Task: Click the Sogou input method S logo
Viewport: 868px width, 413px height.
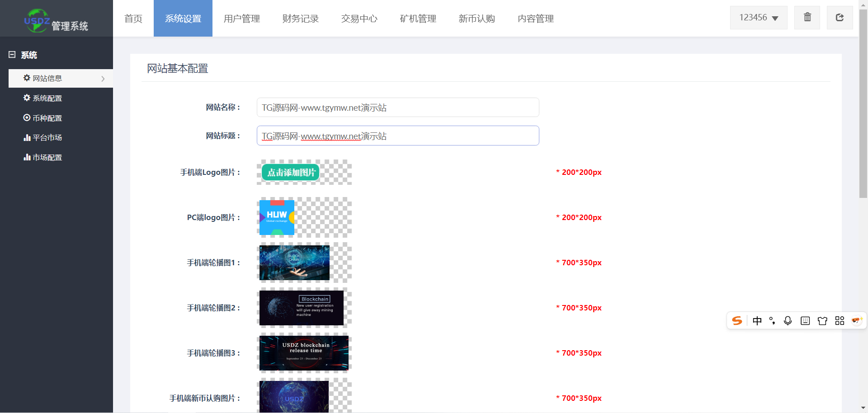Action: (737, 321)
